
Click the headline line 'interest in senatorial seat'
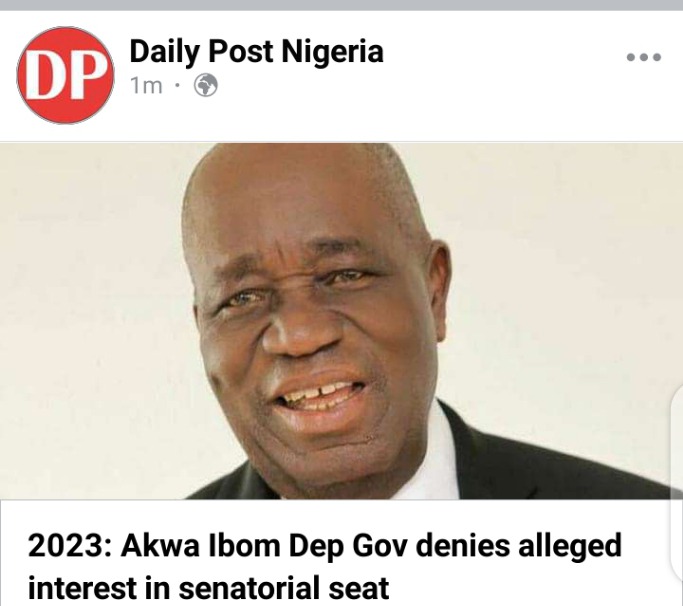tap(208, 587)
